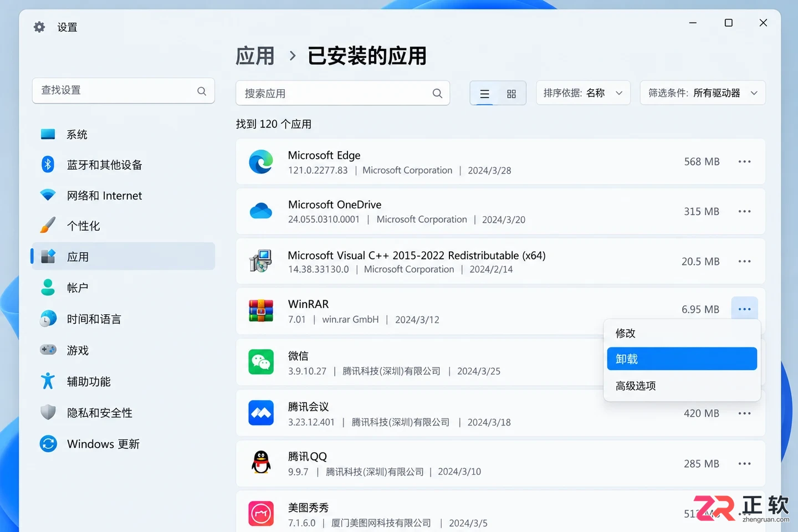Select the Microsoft Visual C++ installer icon
The height and width of the screenshot is (532, 798).
pyautogui.click(x=260, y=261)
